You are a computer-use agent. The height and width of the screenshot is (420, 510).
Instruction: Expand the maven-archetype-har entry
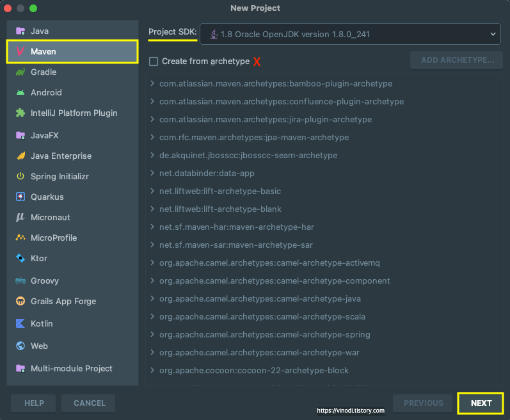(x=152, y=227)
